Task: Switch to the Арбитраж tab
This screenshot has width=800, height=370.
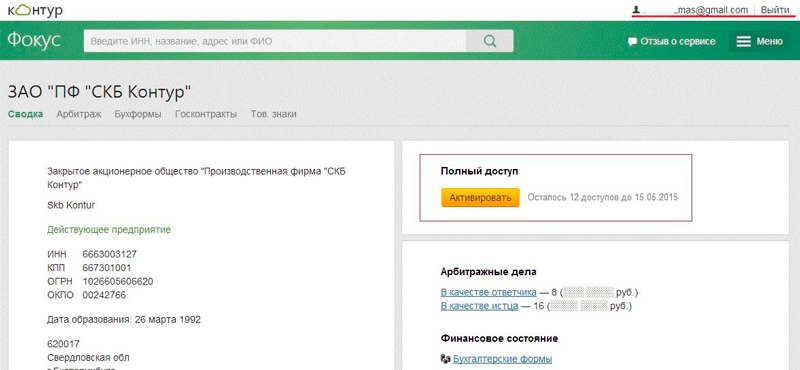Action: [79, 114]
